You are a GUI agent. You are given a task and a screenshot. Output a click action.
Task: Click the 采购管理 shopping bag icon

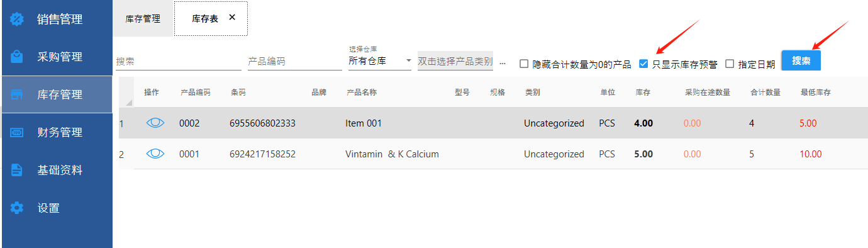point(17,57)
